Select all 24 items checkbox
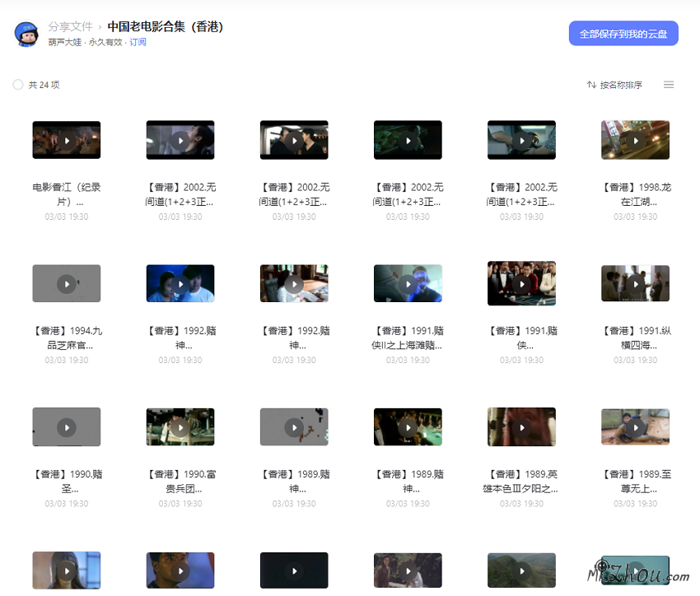The image size is (700, 596). [18, 85]
